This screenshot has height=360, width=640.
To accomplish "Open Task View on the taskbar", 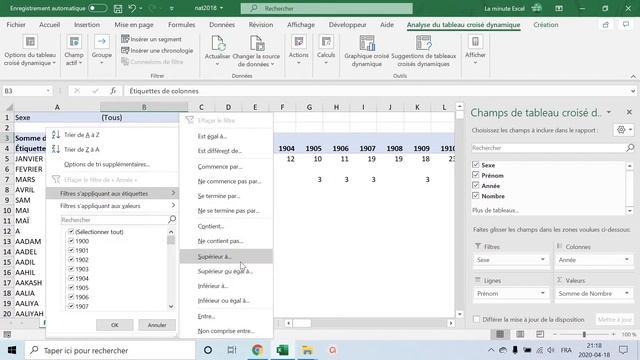I will point(232,350).
